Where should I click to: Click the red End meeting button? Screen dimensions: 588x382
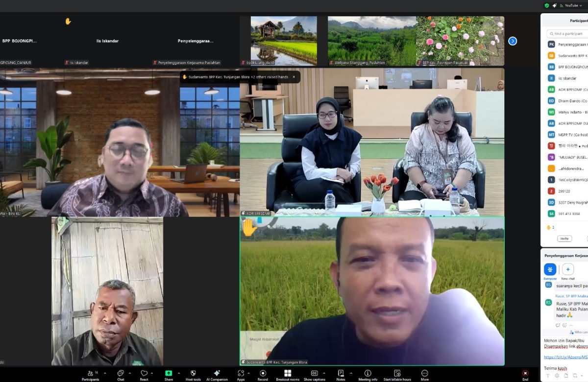pos(525,374)
